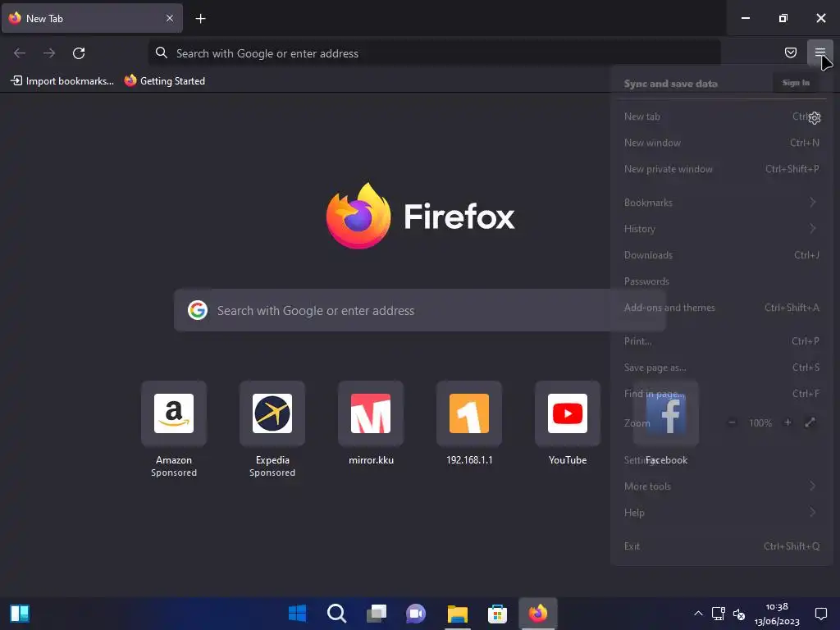Screen dimensions: 840x630
Task: Reset zoom by clicking 100%
Action: [x=760, y=423]
